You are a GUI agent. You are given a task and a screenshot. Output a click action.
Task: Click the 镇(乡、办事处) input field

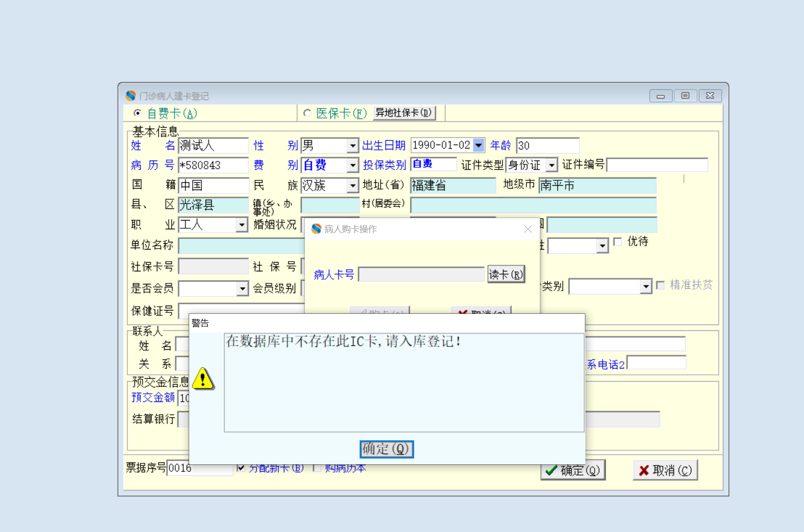[330, 205]
